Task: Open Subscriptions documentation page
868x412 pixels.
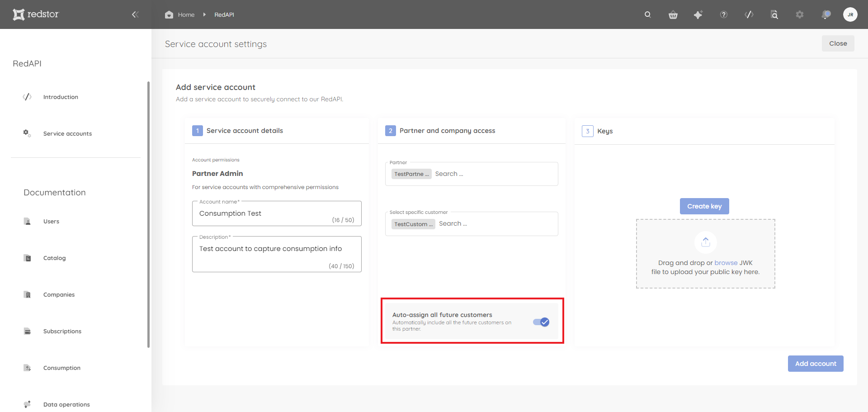Action: (62, 331)
